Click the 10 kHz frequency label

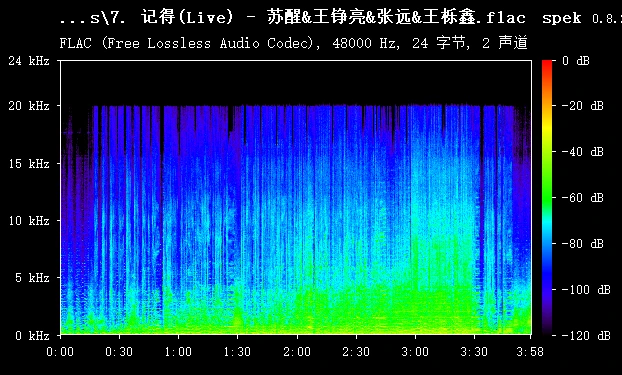click(x=29, y=221)
